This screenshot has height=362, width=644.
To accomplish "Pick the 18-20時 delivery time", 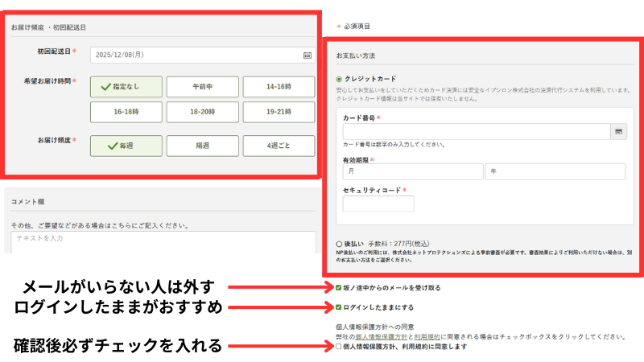I will [x=203, y=112].
